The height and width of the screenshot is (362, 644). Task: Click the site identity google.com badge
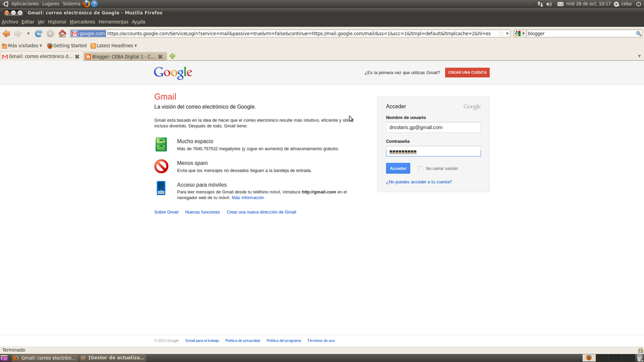(88, 33)
